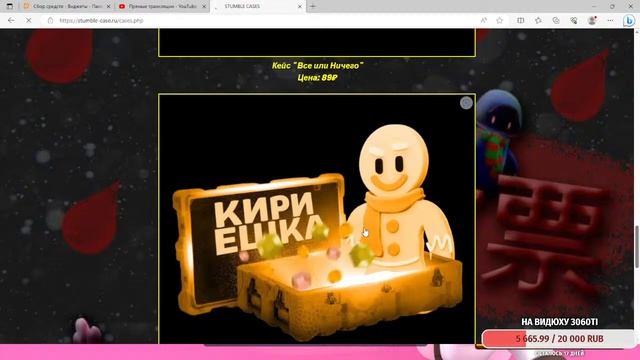Open Settings and more menu

coord(610,20)
